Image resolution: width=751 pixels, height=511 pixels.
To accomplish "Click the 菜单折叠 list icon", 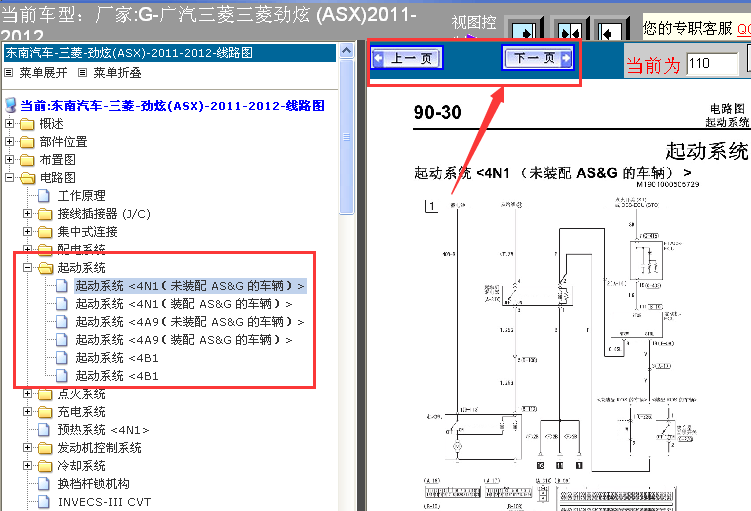I will (x=83, y=73).
